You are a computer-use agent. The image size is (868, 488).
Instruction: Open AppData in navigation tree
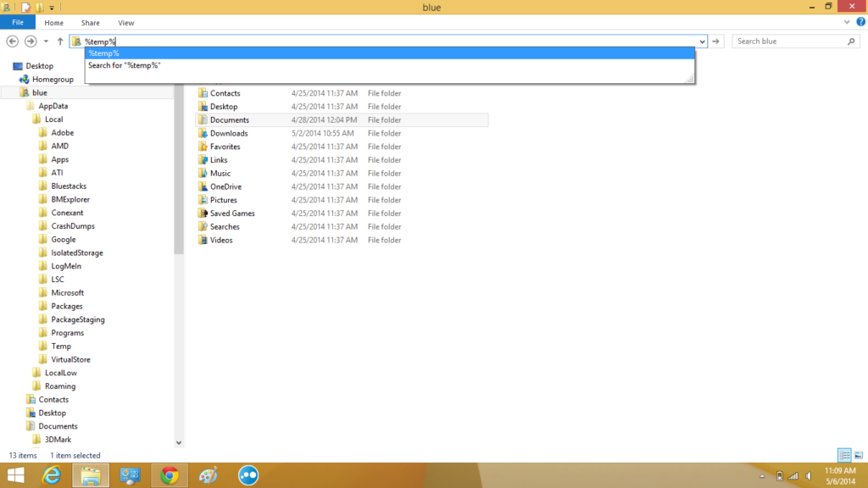tap(53, 106)
